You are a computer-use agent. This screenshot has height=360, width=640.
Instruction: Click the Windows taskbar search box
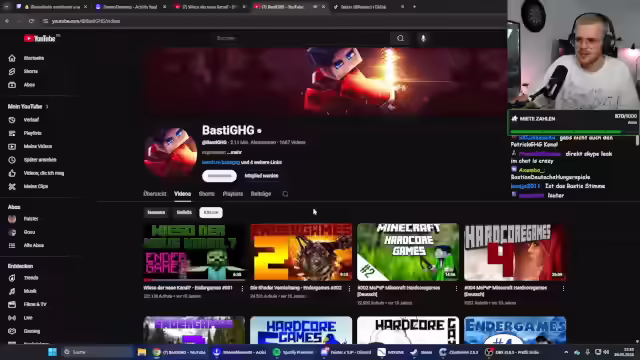click(97, 352)
